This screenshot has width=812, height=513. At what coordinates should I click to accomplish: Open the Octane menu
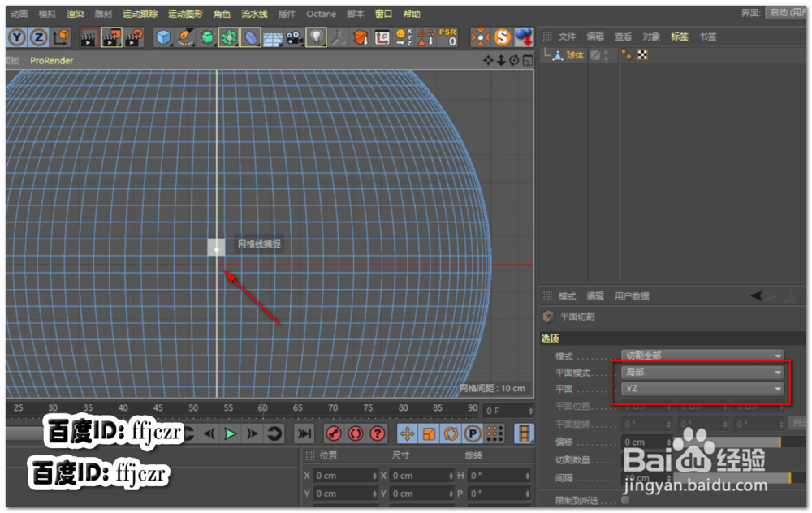pos(321,14)
